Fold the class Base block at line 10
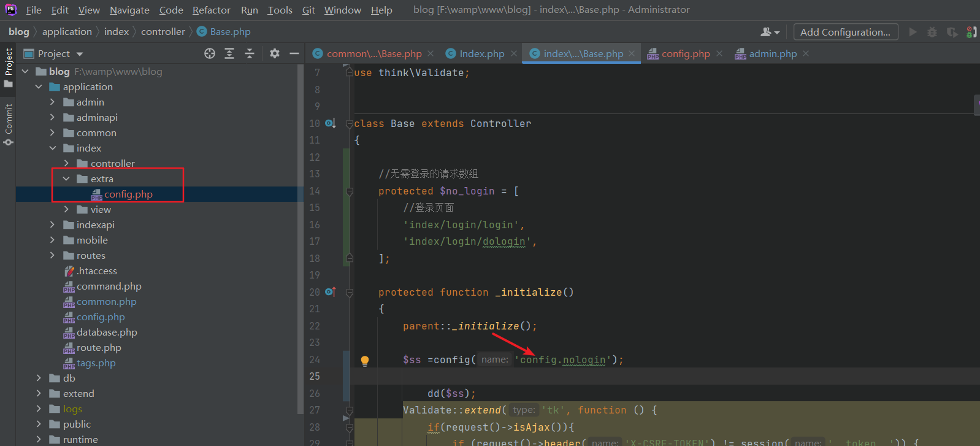 click(x=350, y=123)
